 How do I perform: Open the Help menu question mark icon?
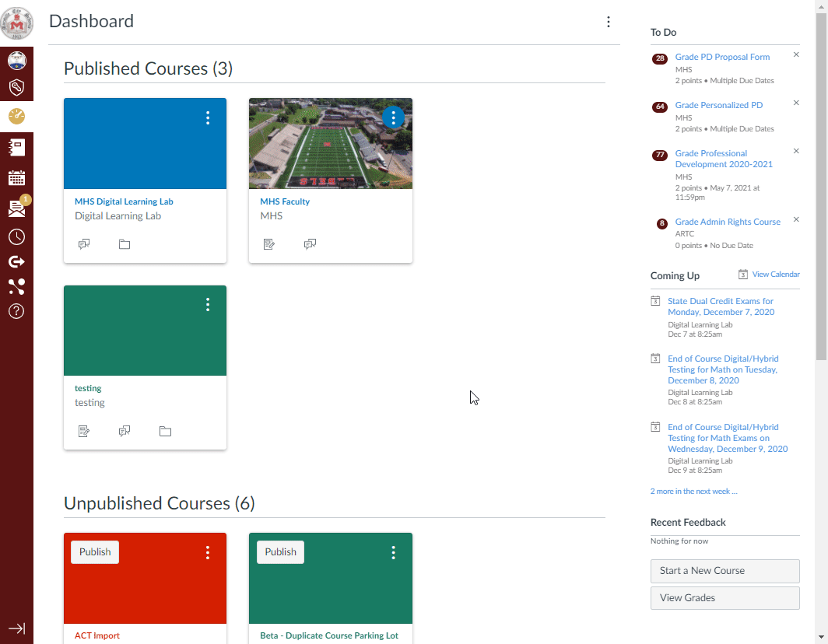click(x=17, y=311)
